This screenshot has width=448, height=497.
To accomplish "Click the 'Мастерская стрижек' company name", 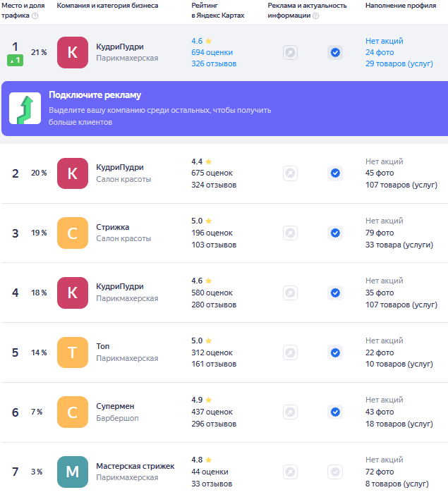I will (135, 466).
